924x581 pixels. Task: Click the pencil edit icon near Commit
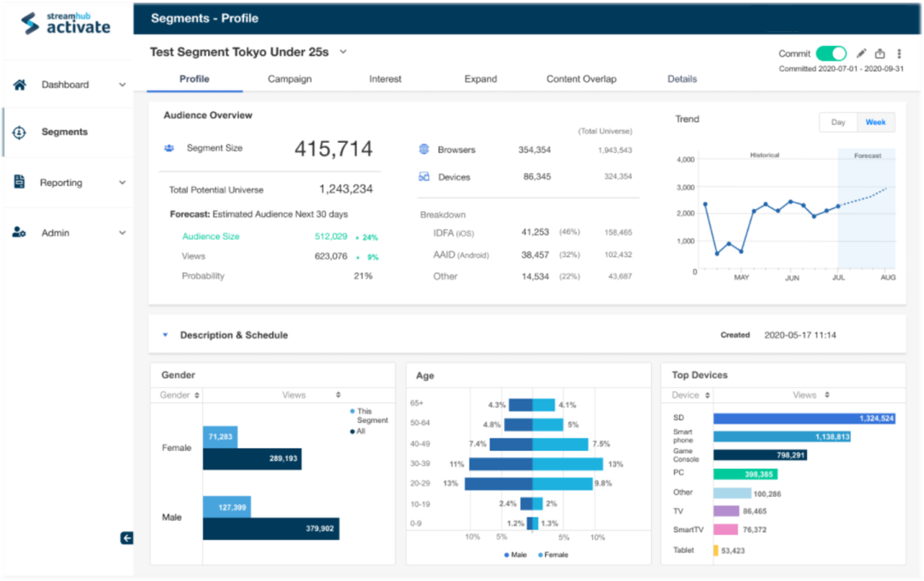[861, 53]
